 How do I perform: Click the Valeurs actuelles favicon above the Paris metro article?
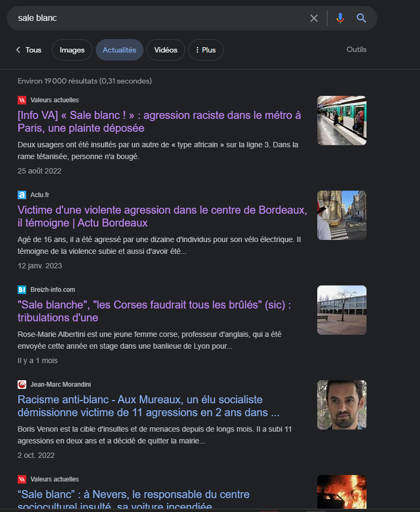[22, 100]
